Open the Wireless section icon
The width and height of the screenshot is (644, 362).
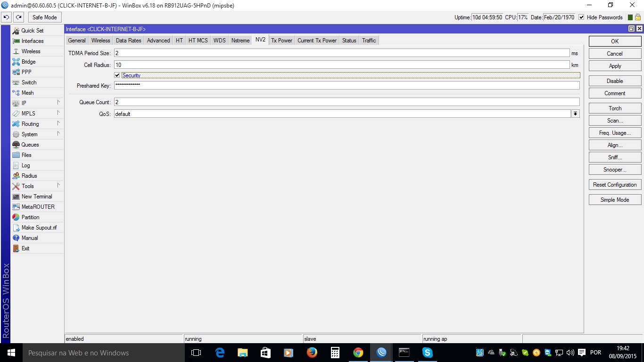[x=16, y=51]
